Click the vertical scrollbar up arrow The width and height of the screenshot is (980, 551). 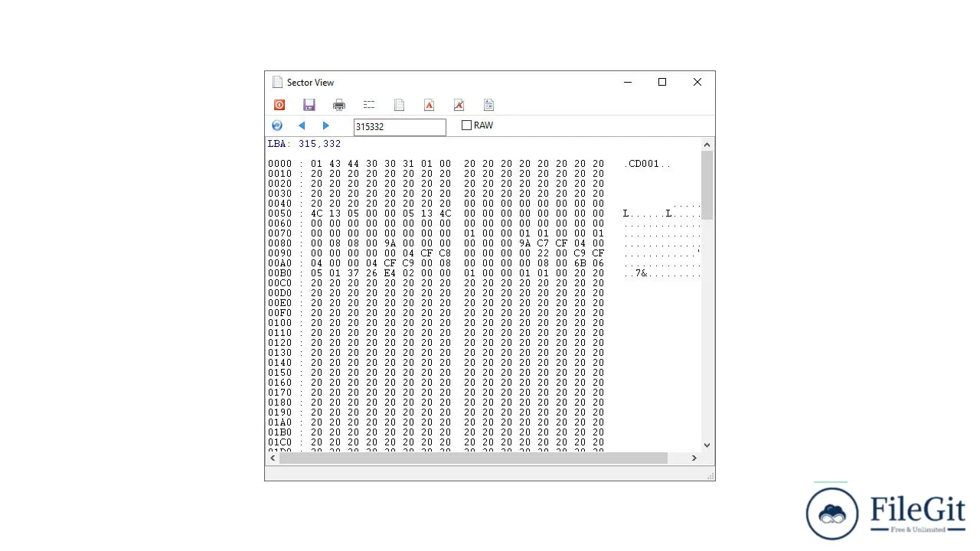click(707, 145)
